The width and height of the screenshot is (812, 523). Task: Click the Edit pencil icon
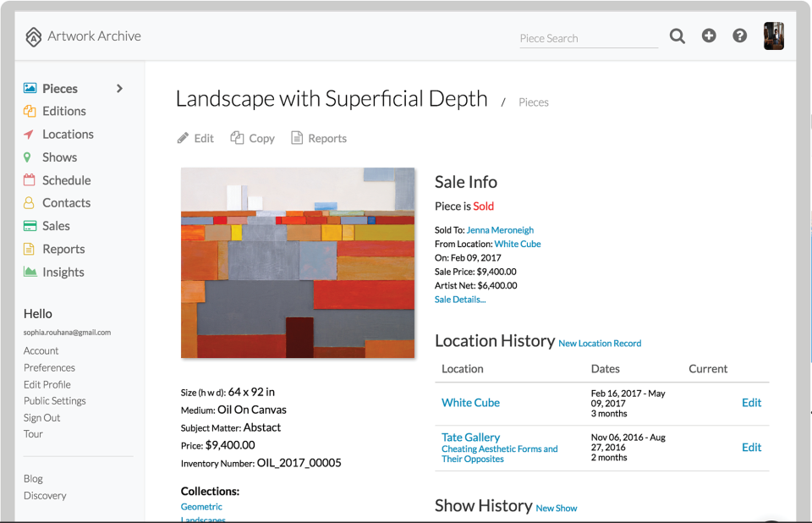click(183, 137)
